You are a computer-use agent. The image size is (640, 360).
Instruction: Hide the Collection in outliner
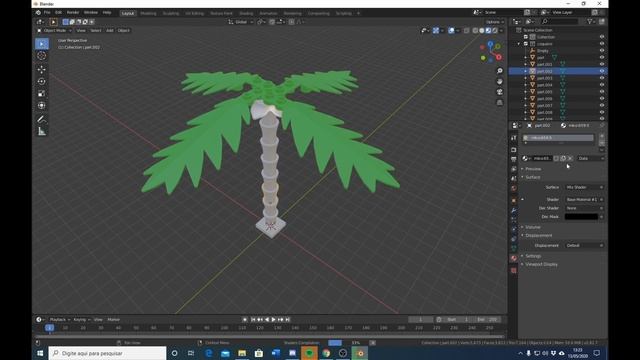coord(602,37)
